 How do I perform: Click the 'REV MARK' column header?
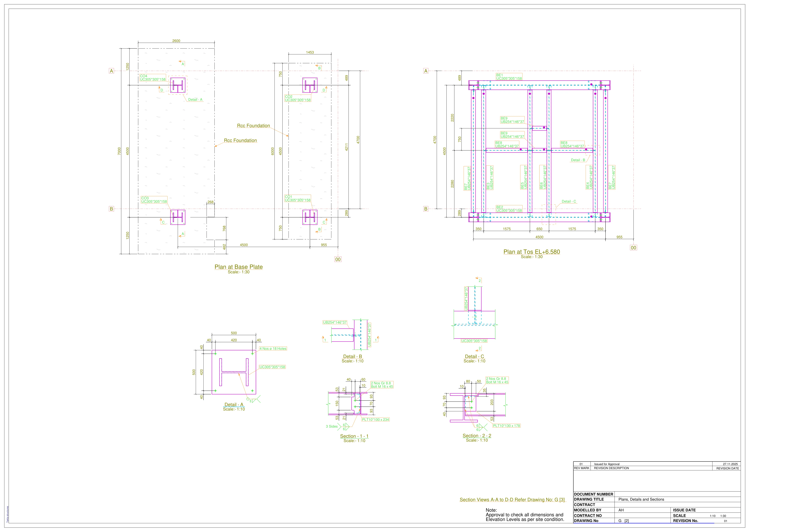coord(582,468)
